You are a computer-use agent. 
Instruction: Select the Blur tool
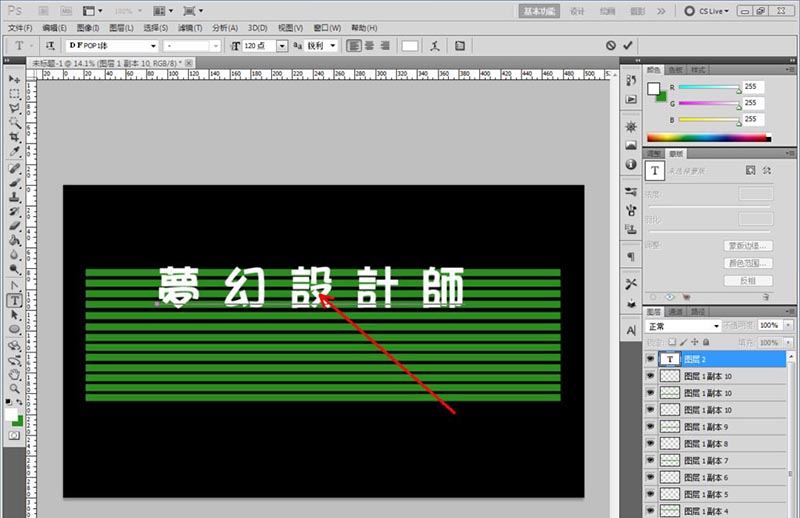coord(14,254)
